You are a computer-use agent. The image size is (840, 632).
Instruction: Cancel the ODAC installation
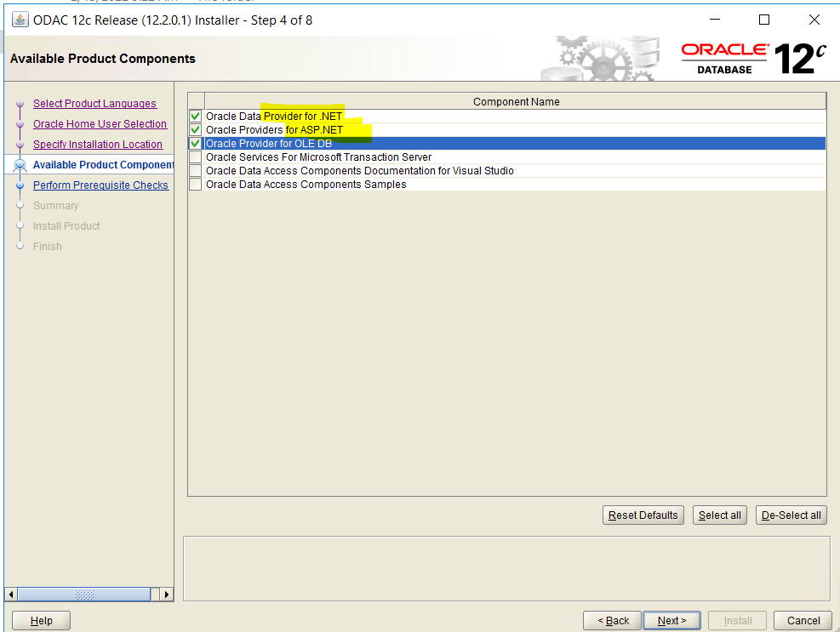[803, 621]
